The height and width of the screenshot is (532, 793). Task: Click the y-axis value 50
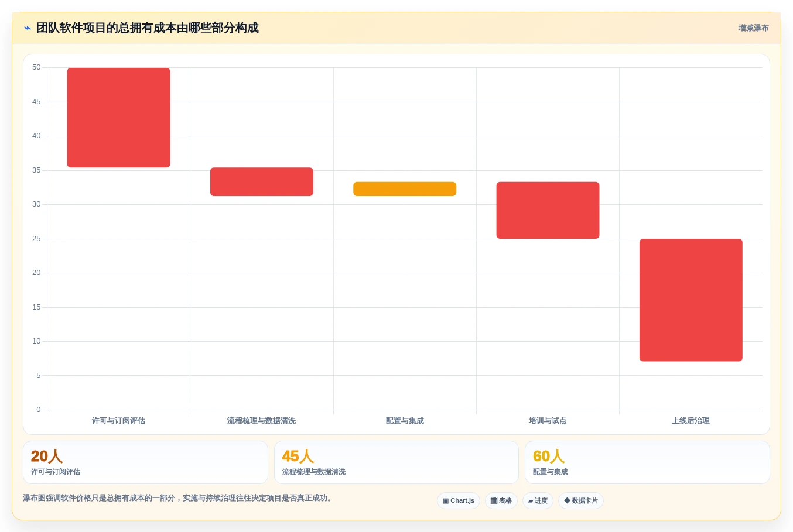coord(36,68)
